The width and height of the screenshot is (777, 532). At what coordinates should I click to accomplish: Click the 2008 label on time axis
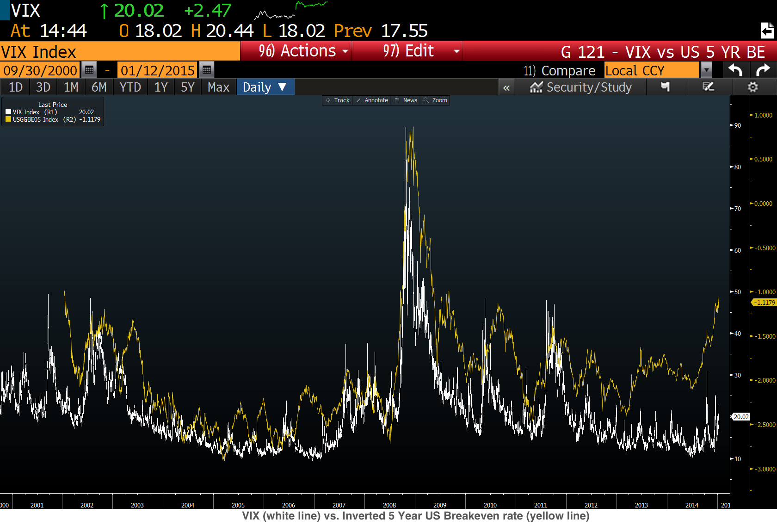coord(389,505)
